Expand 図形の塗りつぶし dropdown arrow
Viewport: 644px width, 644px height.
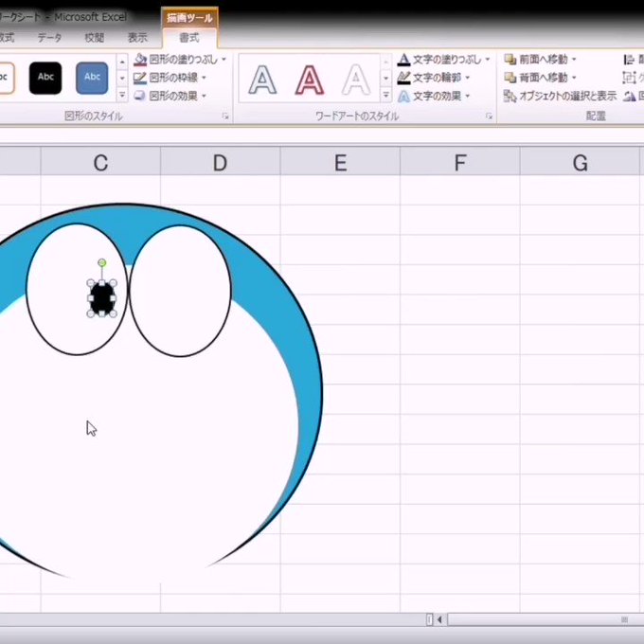[224, 60]
